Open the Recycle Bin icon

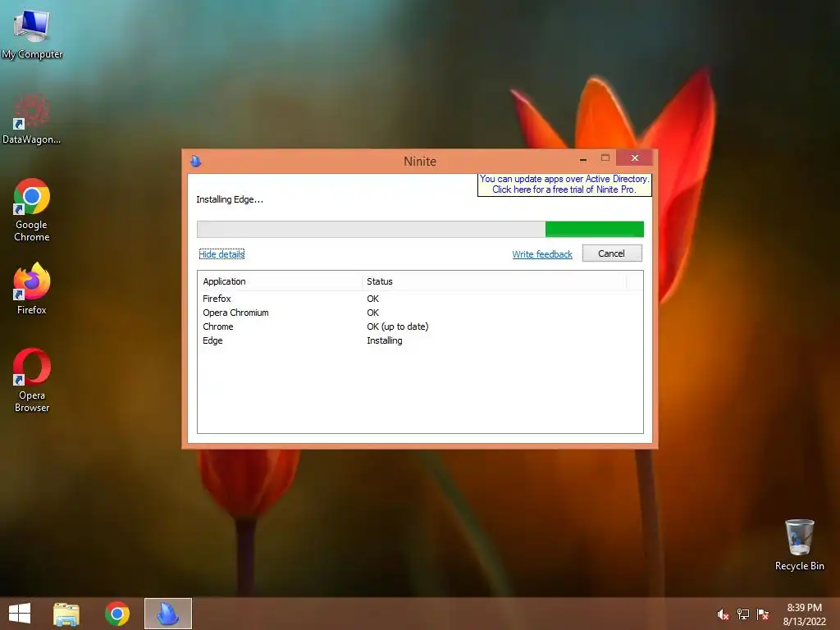799,545
